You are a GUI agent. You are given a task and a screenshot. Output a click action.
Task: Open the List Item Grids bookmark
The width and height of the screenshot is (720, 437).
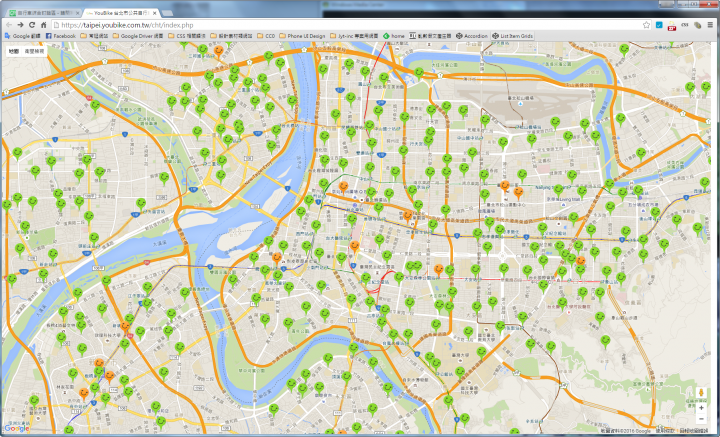pyautogui.click(x=512, y=36)
